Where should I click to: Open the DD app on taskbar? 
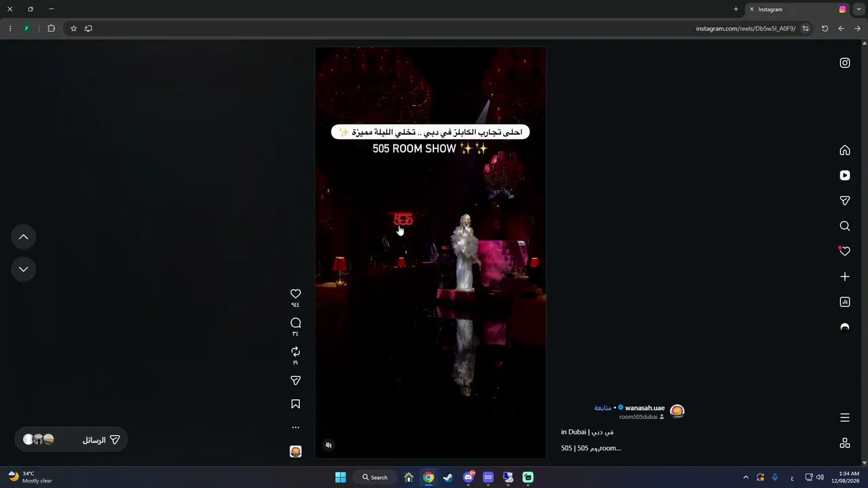[488, 477]
